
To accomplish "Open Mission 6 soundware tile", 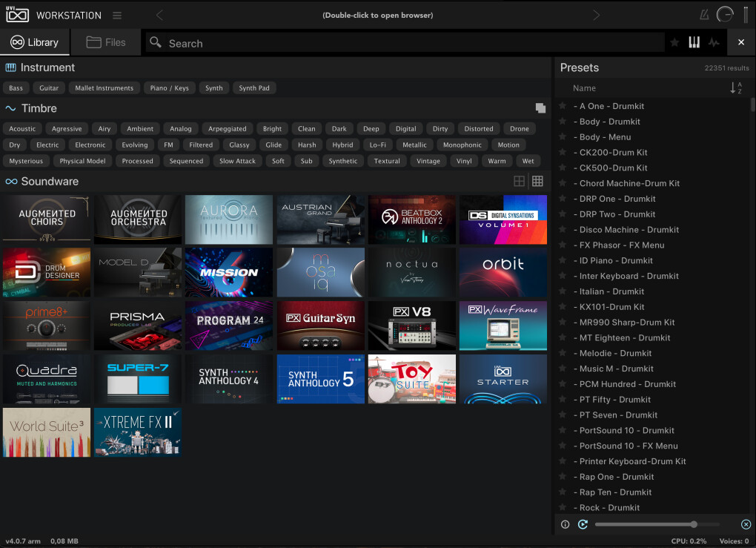I will click(229, 272).
